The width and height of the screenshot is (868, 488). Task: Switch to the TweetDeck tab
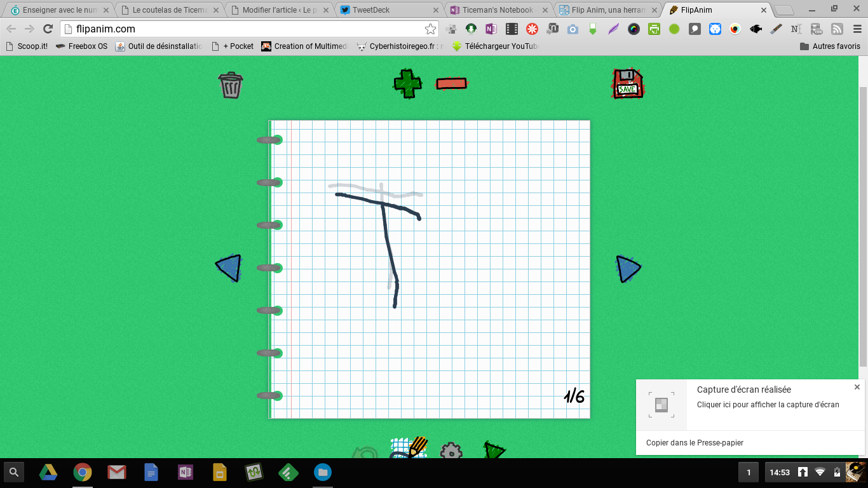pos(389,10)
